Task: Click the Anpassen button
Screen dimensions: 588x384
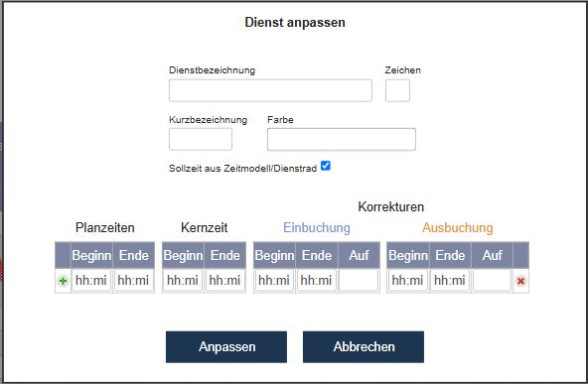Action: (226, 346)
